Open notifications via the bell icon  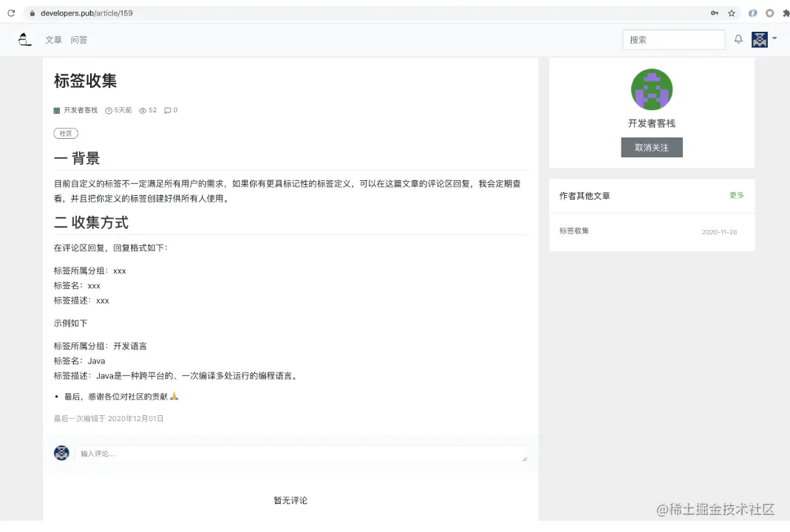click(738, 39)
